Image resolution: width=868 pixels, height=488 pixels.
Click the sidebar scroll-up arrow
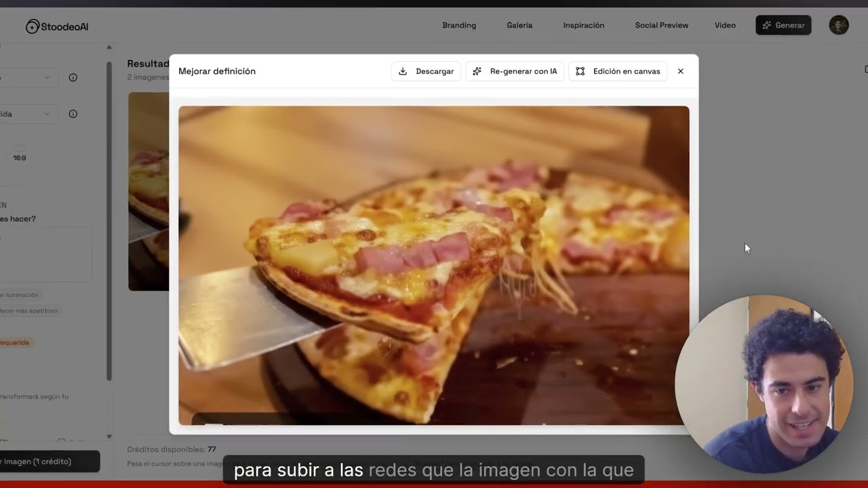(x=109, y=47)
